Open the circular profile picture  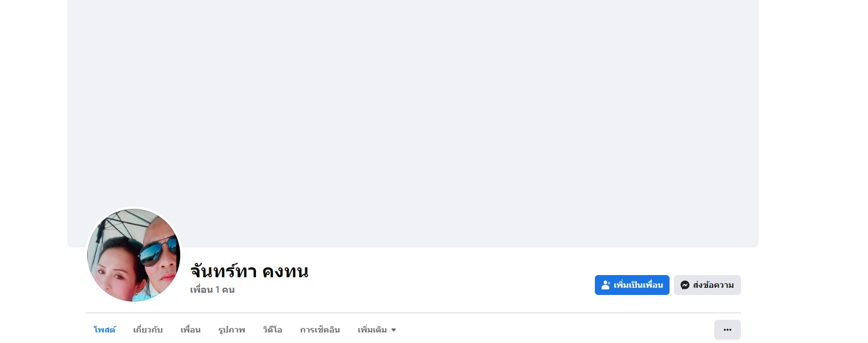tap(134, 255)
